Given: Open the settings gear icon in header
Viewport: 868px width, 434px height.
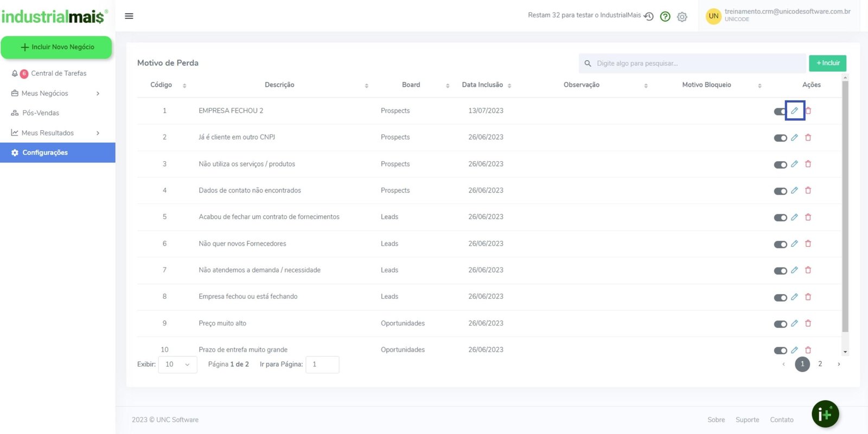Looking at the screenshot, I should point(682,17).
